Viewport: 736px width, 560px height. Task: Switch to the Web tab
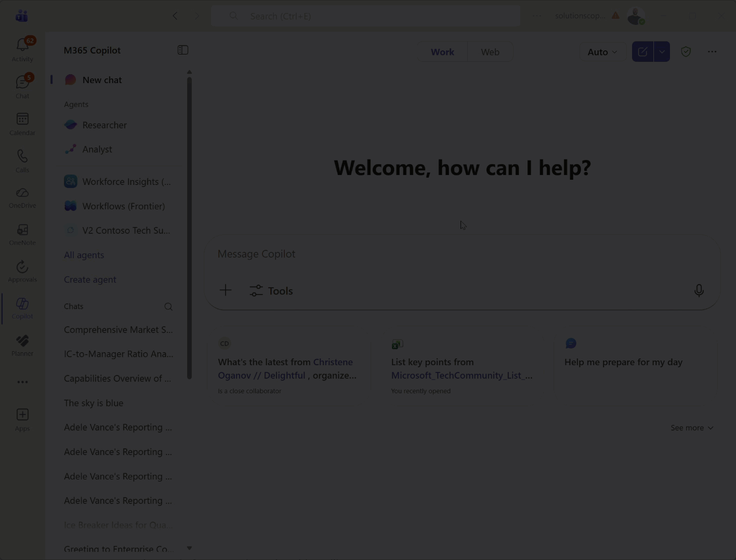click(490, 52)
